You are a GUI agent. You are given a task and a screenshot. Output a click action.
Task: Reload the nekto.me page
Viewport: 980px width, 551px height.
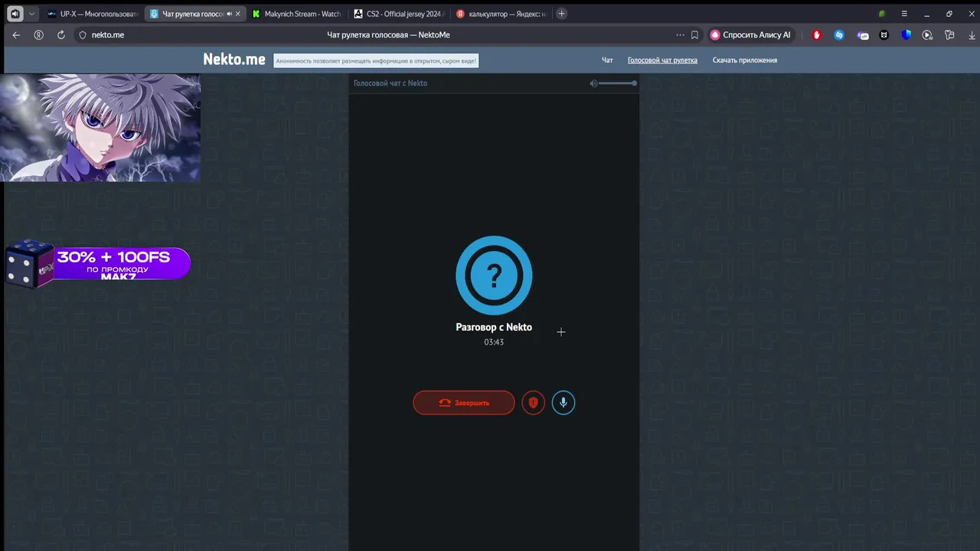click(x=61, y=35)
